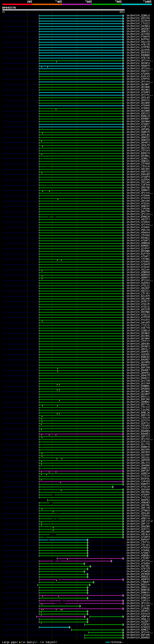Screen dimensions: 154x644
Task: Click the purple ~60% identity legend segment
Action: 77,4
